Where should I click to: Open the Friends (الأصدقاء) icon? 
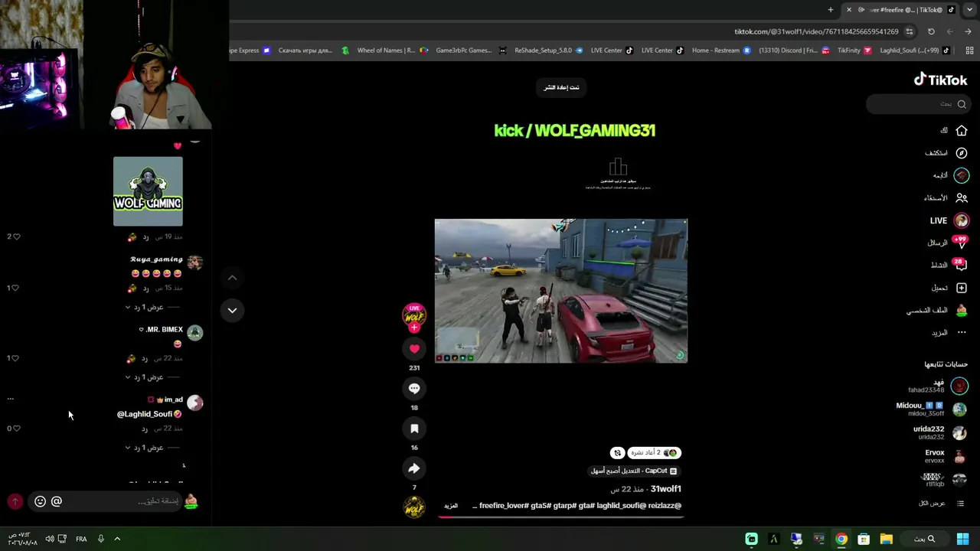[x=962, y=197]
